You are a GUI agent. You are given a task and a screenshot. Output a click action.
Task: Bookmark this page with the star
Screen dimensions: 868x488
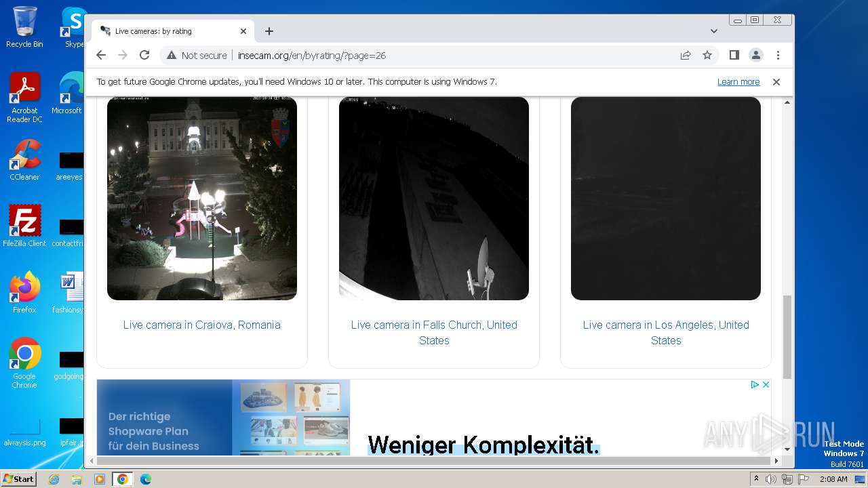[707, 55]
